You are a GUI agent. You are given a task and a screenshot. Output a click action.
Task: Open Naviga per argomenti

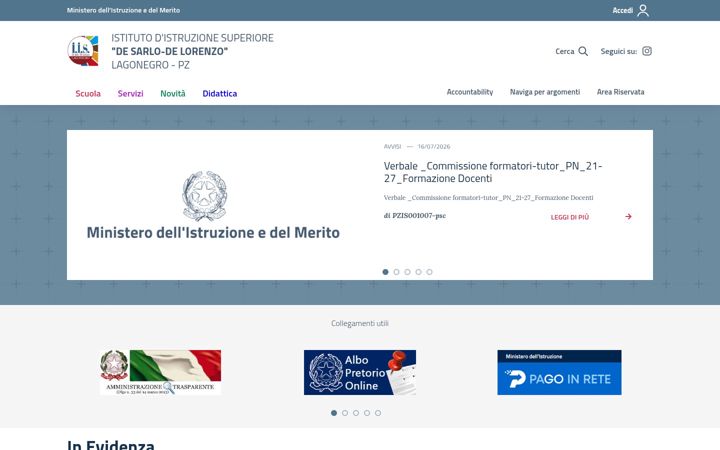point(545,92)
